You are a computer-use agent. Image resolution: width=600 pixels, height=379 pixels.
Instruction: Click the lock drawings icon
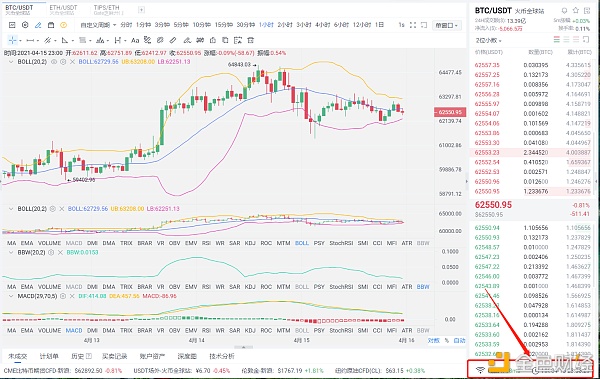[213, 40]
